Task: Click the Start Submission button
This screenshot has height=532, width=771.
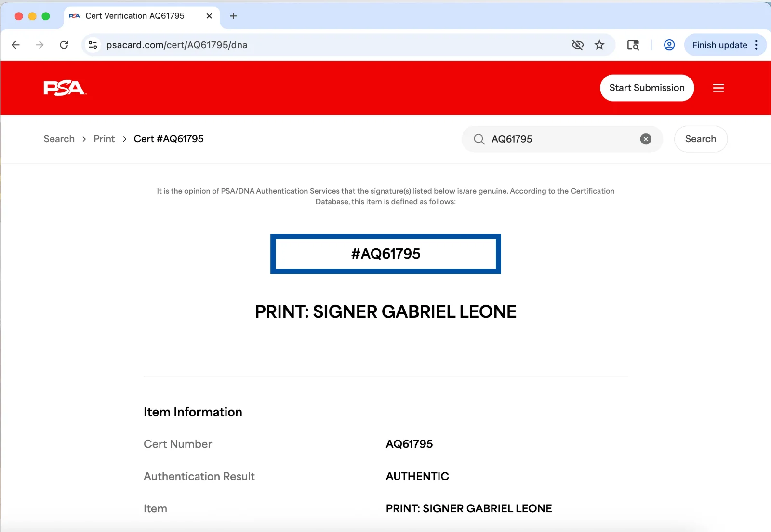Action: click(x=647, y=88)
